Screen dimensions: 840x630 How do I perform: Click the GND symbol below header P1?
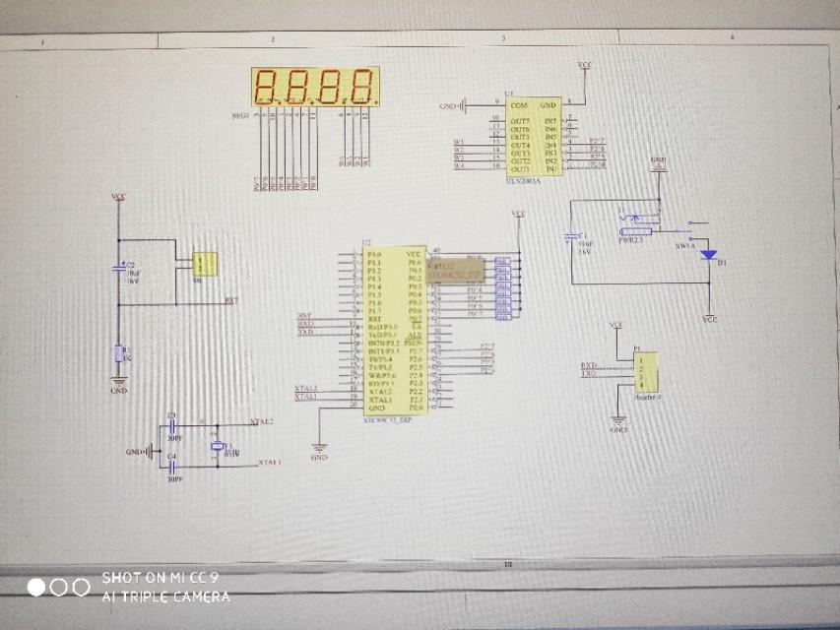click(618, 423)
